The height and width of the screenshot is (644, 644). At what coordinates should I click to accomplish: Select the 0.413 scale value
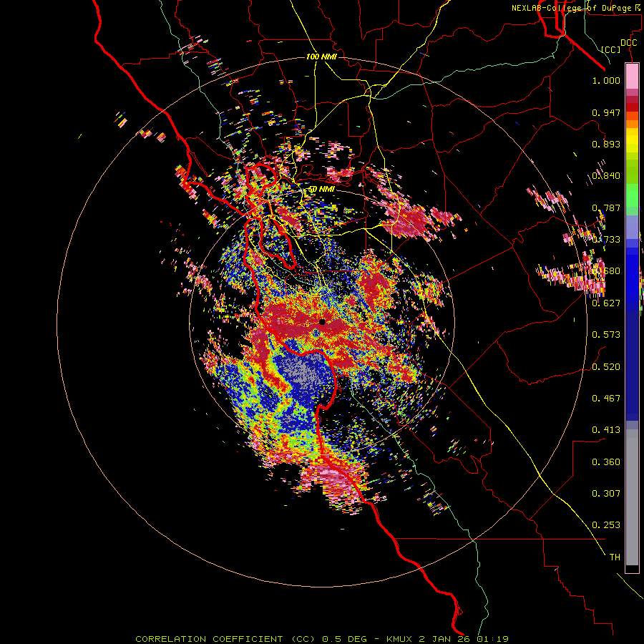pos(606,430)
